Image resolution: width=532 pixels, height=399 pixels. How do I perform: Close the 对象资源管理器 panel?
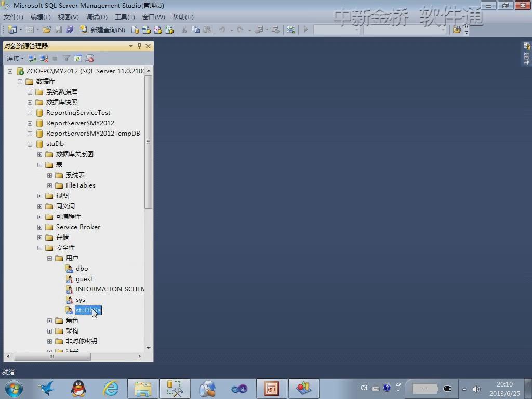[148, 46]
